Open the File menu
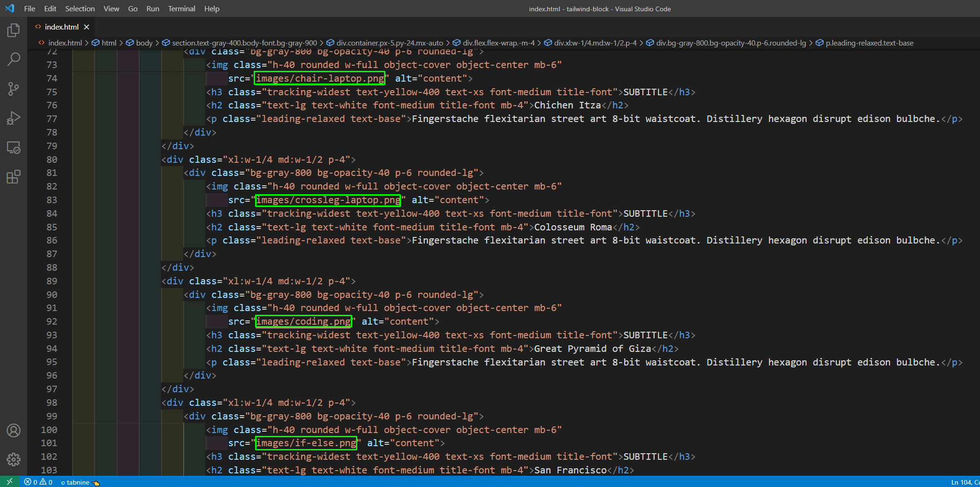Screen dimensions: 980x487 coord(30,8)
